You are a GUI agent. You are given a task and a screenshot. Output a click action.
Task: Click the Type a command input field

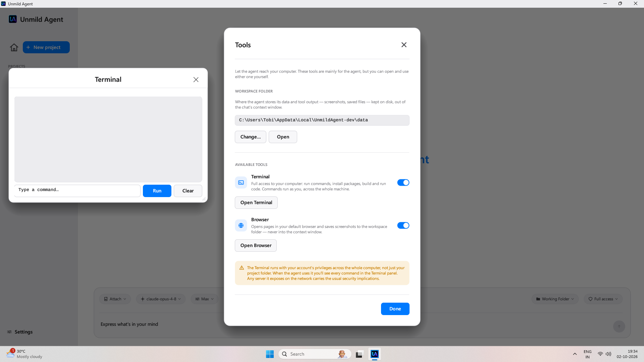click(x=77, y=191)
